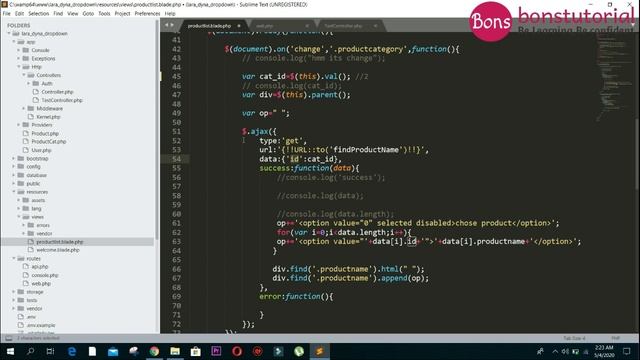Open ProductCat.php in the sidebar

49,142
